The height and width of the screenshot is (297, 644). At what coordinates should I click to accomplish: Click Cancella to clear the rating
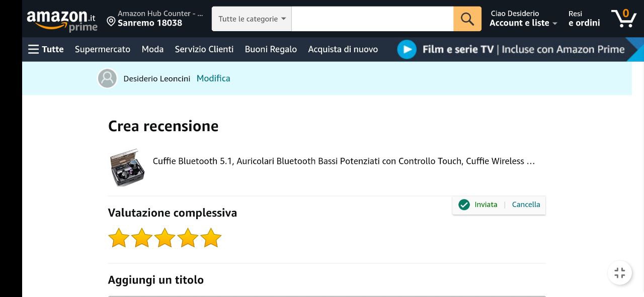[526, 205]
